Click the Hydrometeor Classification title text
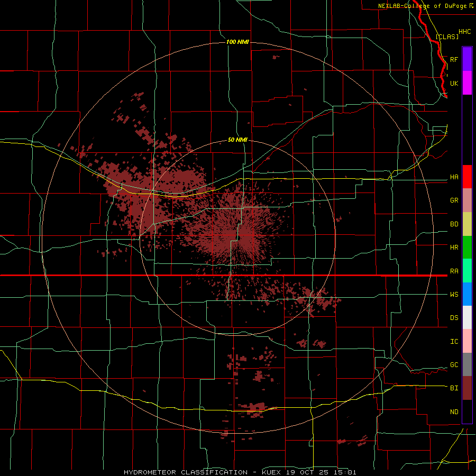 point(186,472)
